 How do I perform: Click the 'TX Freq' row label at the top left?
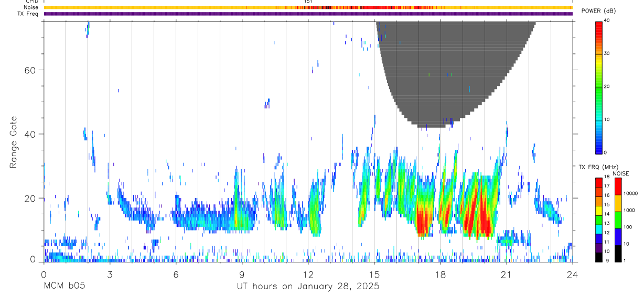[x=28, y=14]
